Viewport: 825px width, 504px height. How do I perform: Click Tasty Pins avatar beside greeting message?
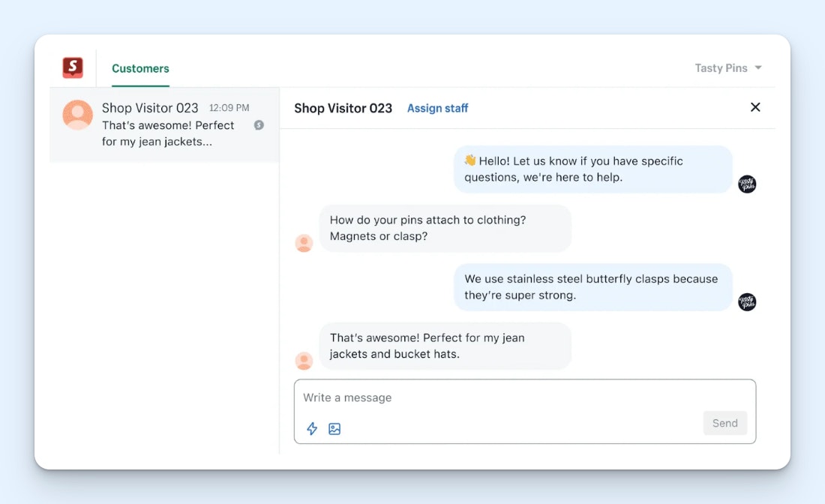click(747, 184)
